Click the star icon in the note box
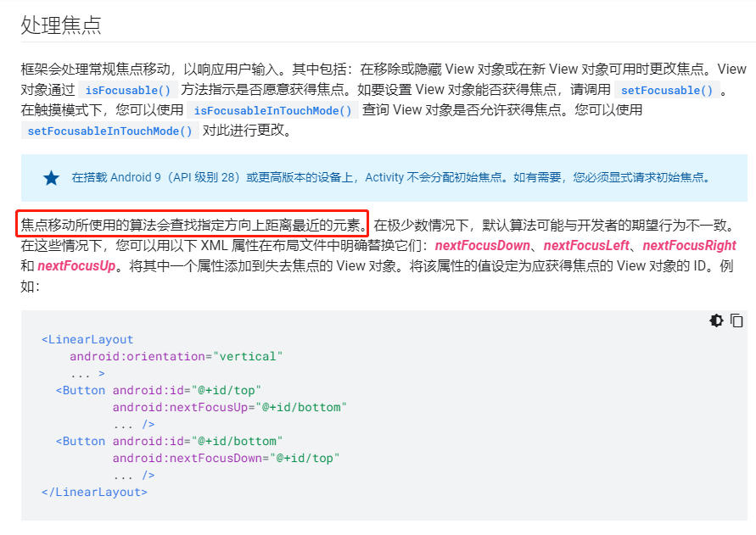This screenshot has height=535, width=756. pos(51,178)
